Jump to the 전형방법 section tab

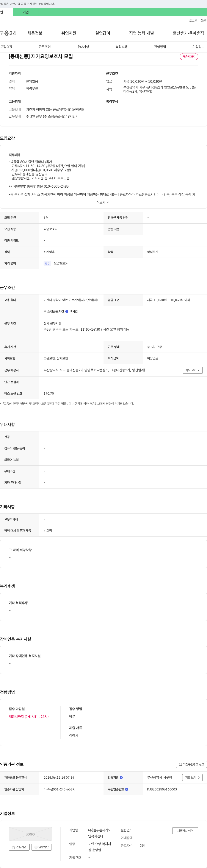(160, 47)
